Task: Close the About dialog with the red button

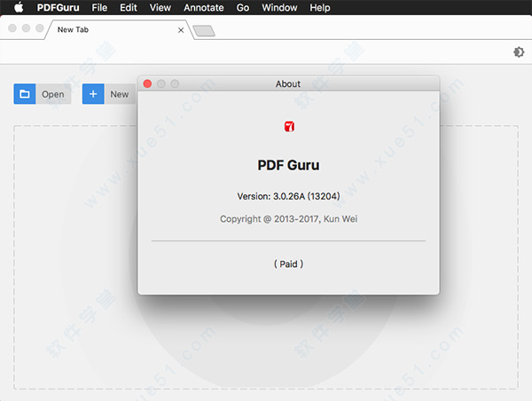Action: pyautogui.click(x=147, y=83)
